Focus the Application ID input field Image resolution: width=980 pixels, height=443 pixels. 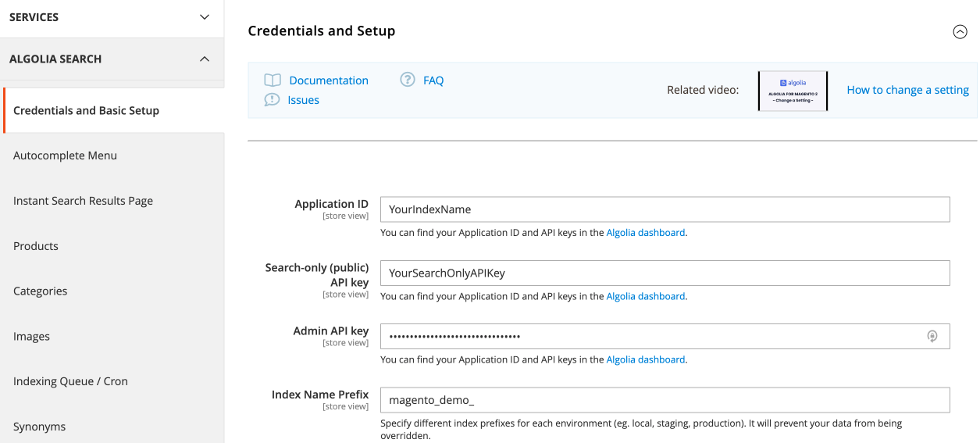pyautogui.click(x=665, y=209)
